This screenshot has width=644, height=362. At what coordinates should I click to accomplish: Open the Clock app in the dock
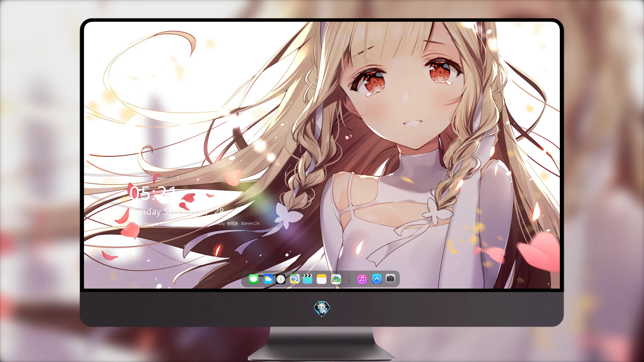tap(281, 279)
